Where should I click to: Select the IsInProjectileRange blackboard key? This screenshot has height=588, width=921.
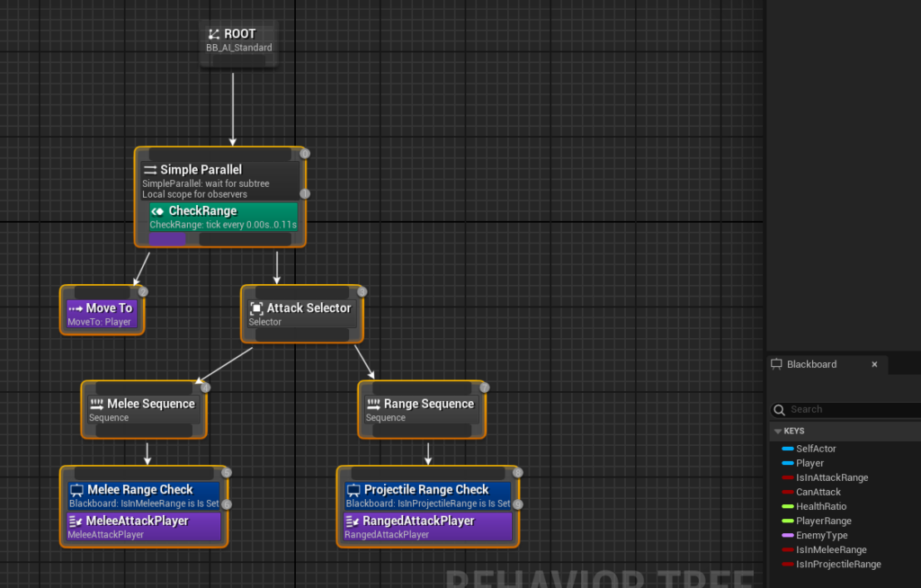point(838,564)
